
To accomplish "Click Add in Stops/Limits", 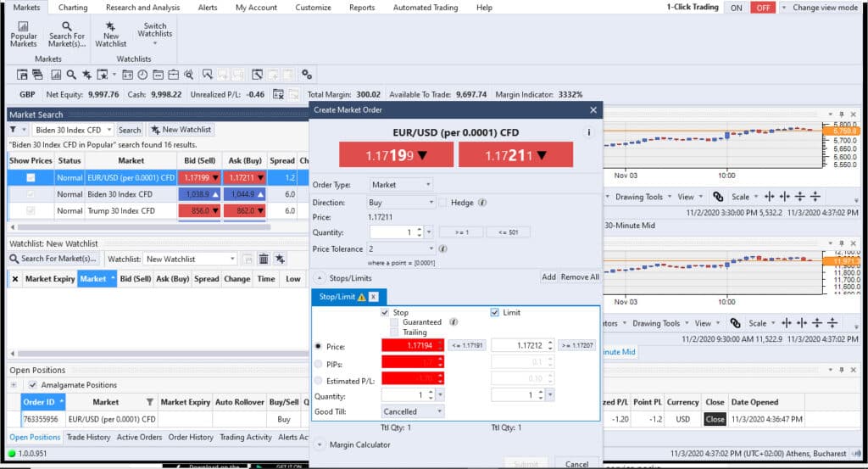I will point(548,276).
